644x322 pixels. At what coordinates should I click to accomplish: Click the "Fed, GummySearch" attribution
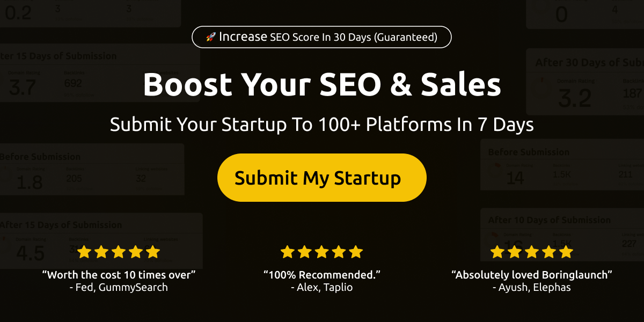[119, 288]
